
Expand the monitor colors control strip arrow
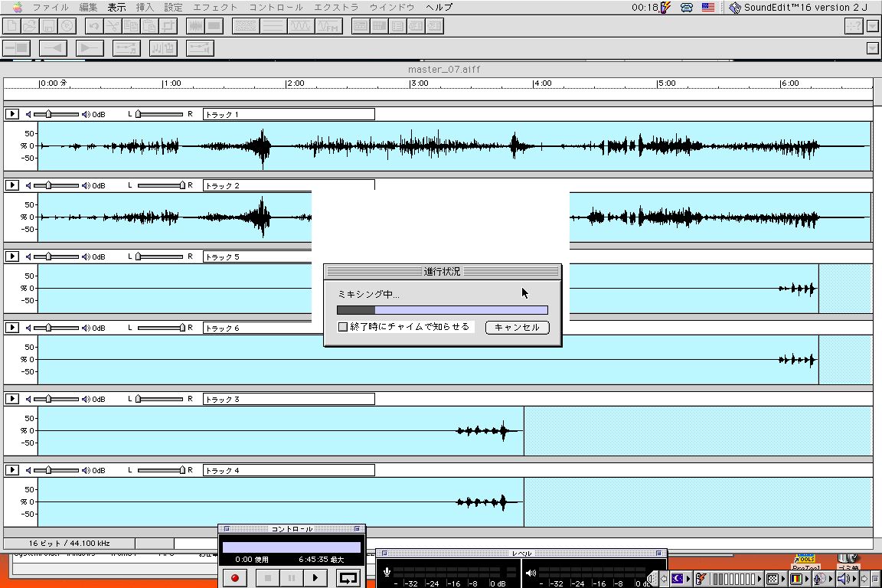click(807, 579)
